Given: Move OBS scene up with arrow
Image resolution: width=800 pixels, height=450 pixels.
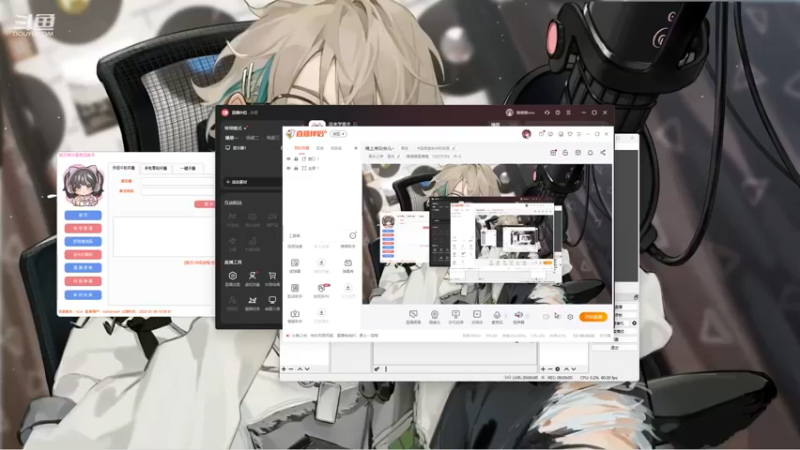Looking at the screenshot, I should 300,369.
